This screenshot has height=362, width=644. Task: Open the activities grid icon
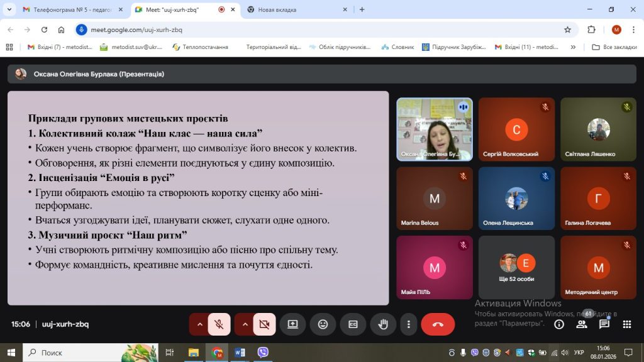626,324
